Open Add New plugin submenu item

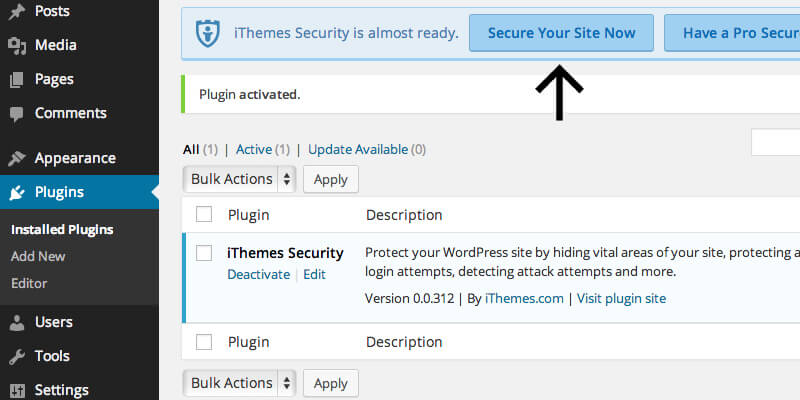click(x=38, y=256)
